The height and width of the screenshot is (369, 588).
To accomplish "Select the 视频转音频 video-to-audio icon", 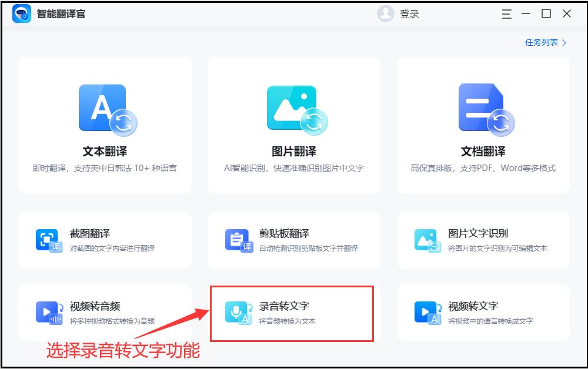I will pos(48,312).
